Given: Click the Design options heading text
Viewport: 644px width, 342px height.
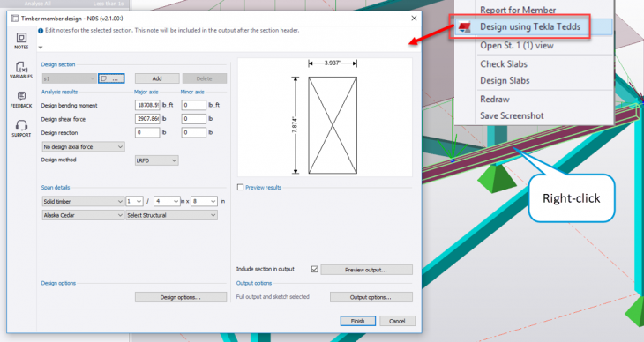Looking at the screenshot, I should pyautogui.click(x=58, y=283).
